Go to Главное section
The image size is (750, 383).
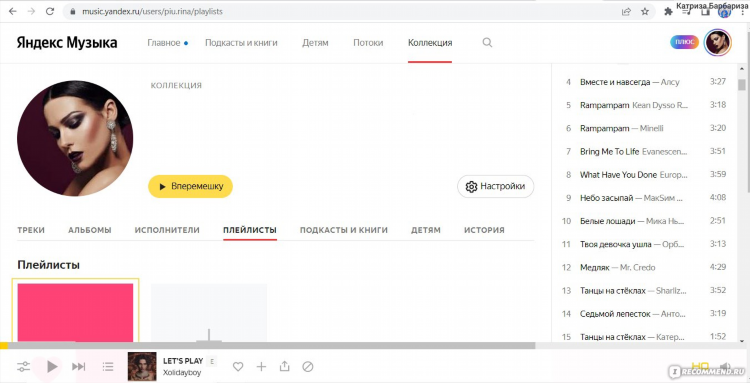[164, 43]
